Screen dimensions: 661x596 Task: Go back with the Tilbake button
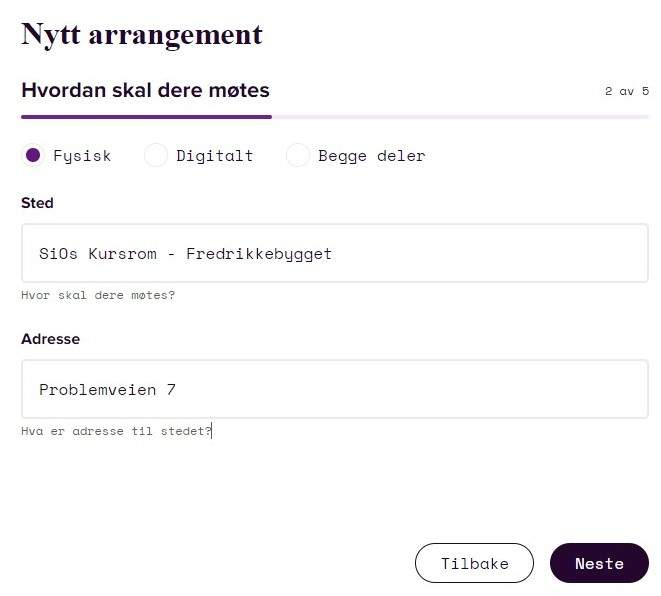tap(474, 563)
